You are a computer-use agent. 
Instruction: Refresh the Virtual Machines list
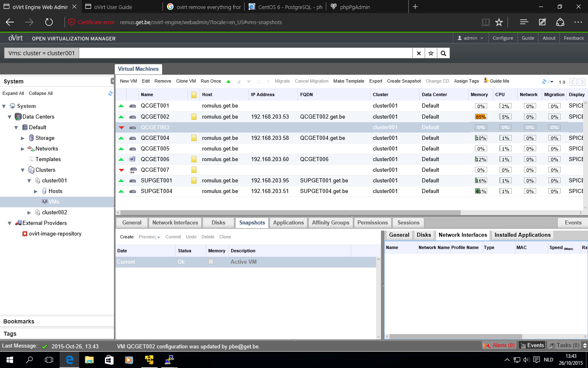pyautogui.click(x=544, y=82)
